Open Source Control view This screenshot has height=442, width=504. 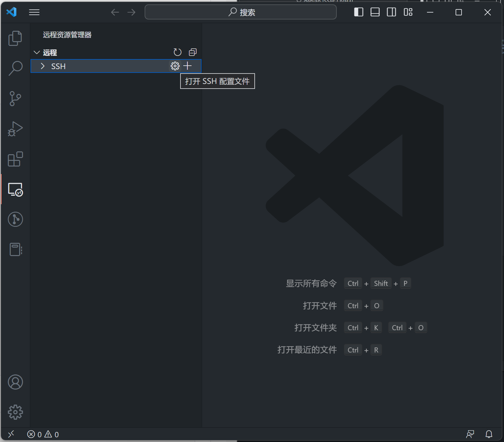pos(15,98)
